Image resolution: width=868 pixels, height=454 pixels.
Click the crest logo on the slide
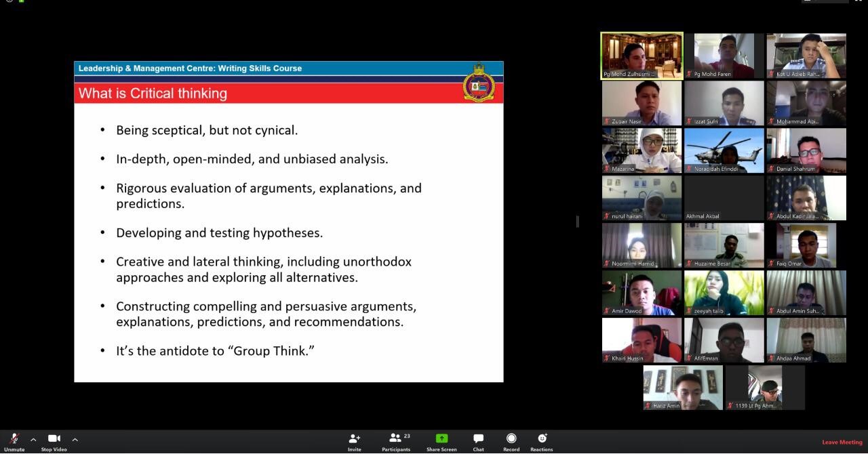(x=479, y=83)
